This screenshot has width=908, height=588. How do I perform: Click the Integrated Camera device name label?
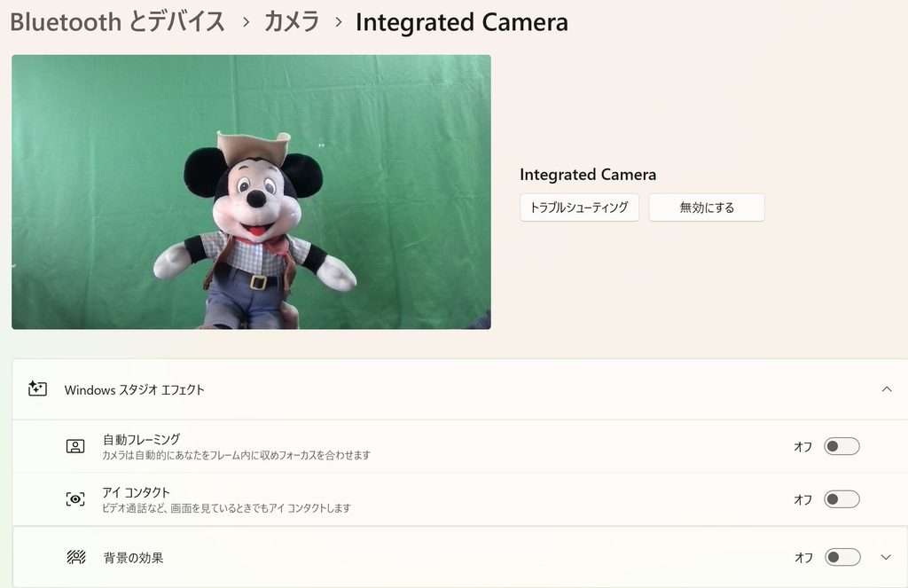588,175
